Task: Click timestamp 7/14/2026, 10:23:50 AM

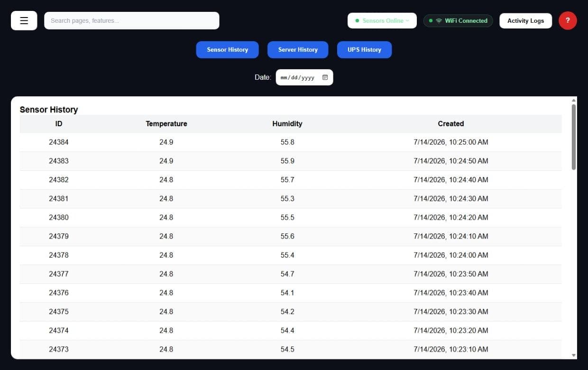Action: (451, 274)
